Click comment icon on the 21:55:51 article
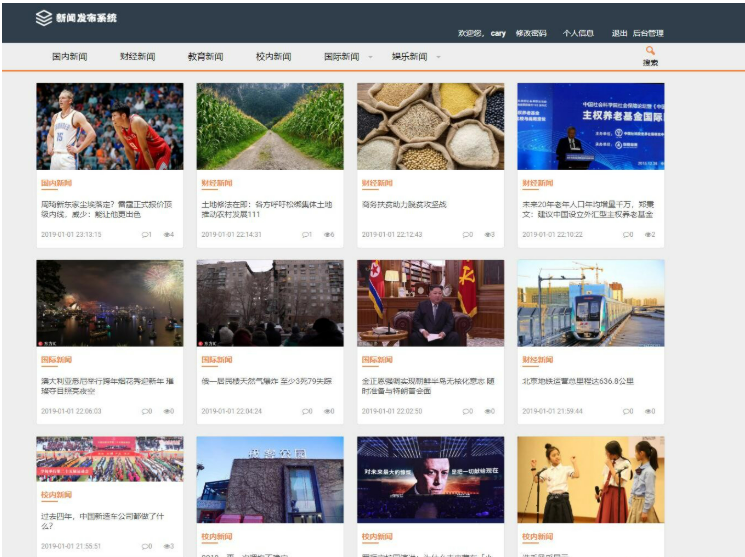 tap(145, 546)
